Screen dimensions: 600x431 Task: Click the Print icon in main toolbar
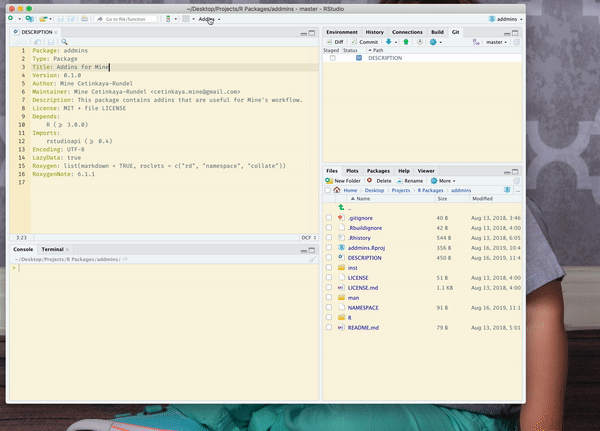(x=84, y=19)
